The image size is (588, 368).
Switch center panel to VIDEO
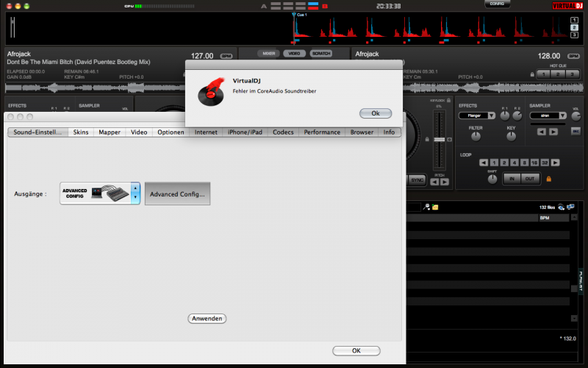(295, 53)
